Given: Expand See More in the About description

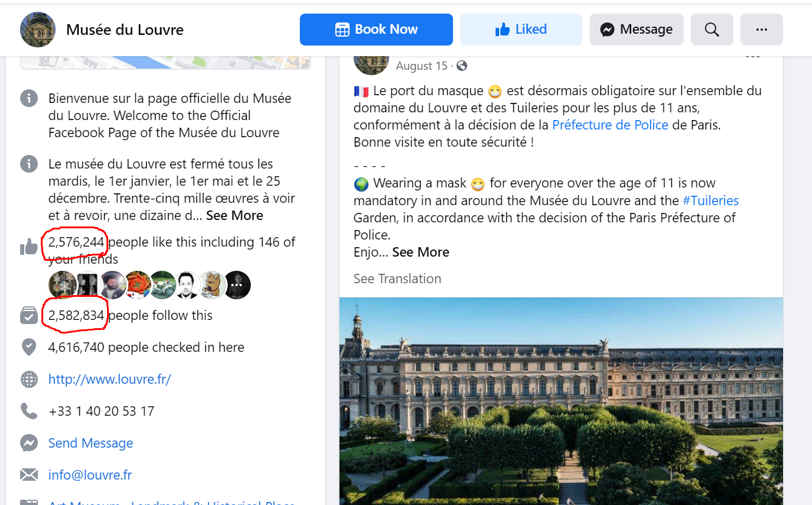Looking at the screenshot, I should click(x=234, y=216).
